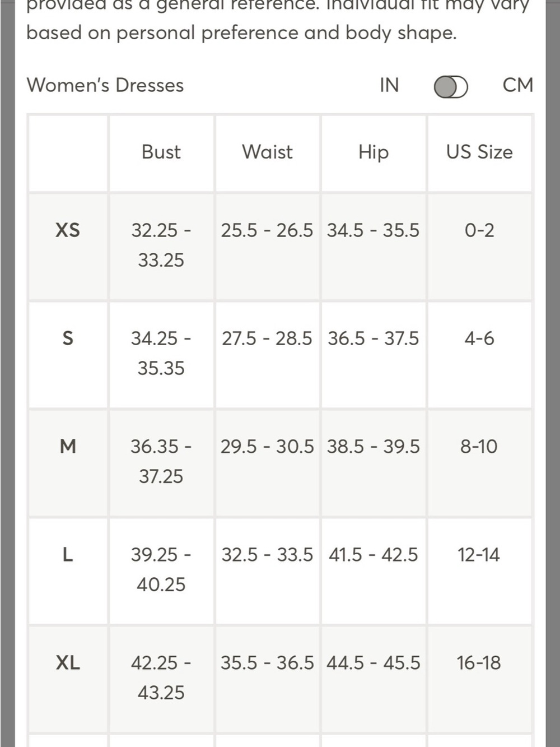Click US size cell 16-18
This screenshot has width=560, height=747.
click(479, 663)
